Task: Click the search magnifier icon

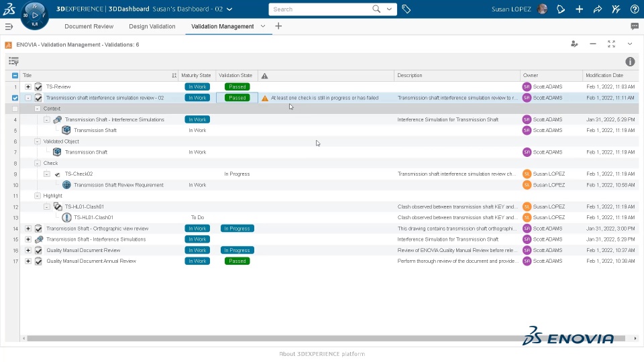Action: [376, 9]
